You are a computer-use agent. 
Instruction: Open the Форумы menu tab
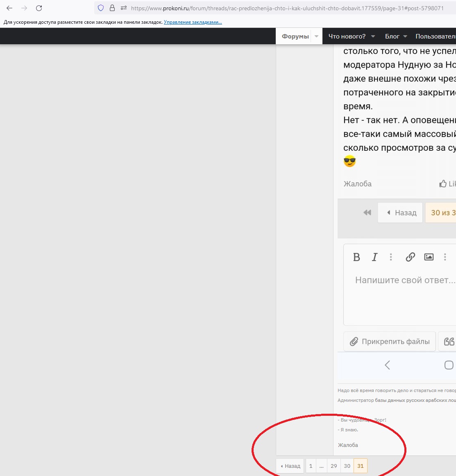click(295, 36)
